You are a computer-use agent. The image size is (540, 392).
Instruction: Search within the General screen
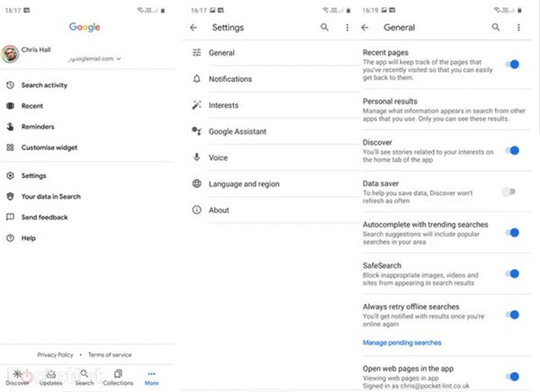[496, 27]
